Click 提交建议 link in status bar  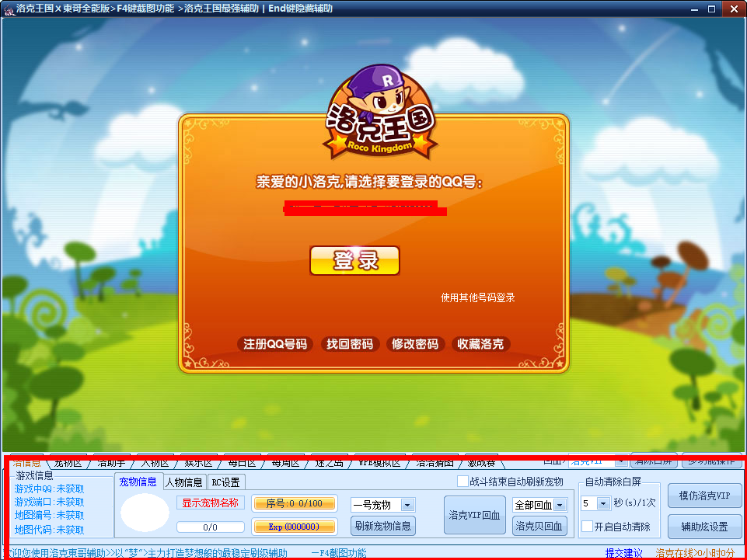click(624, 553)
